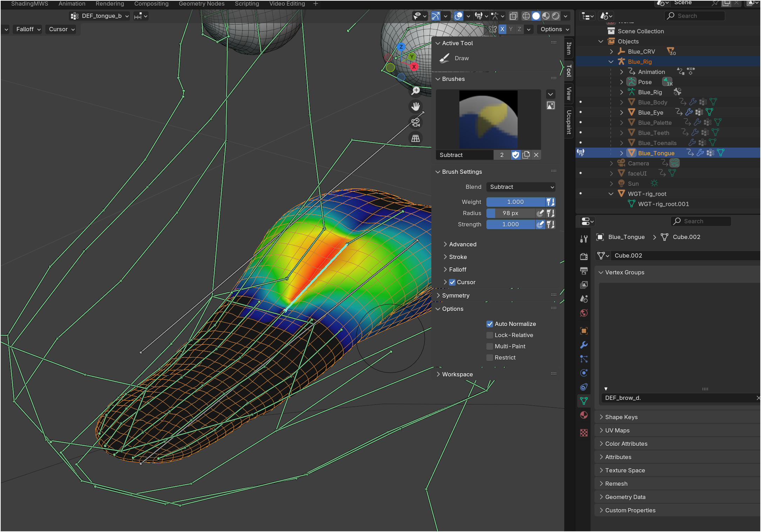Toggle X axis mirror symmetry

(503, 29)
